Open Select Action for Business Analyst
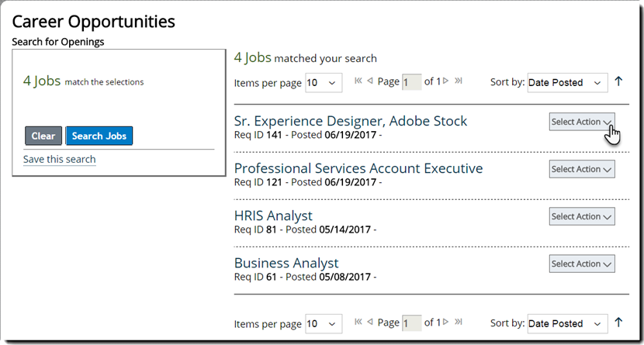 (x=582, y=264)
